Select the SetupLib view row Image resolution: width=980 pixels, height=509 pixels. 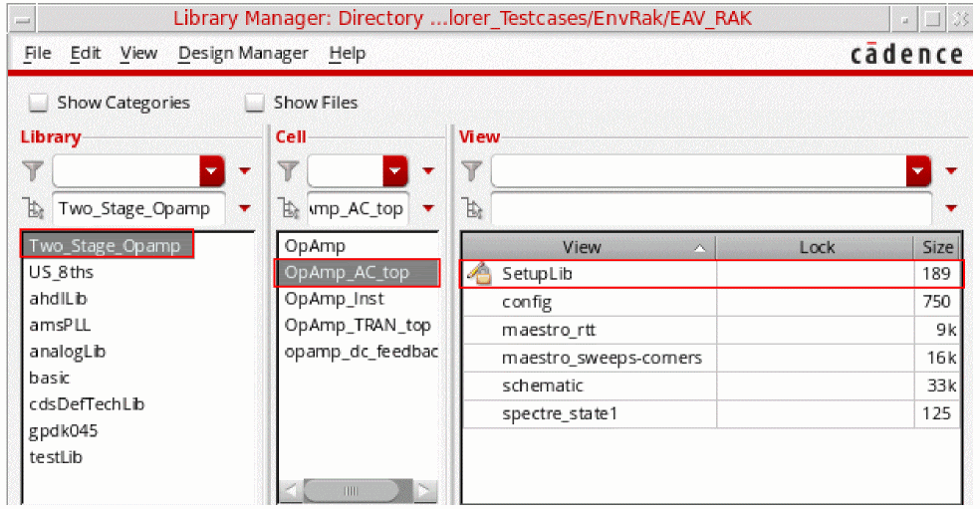711,273
